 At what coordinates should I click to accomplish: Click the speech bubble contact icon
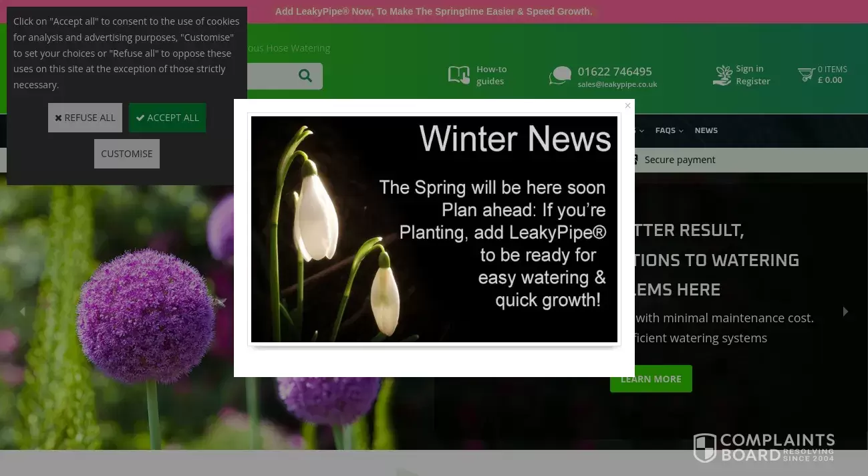coord(560,76)
